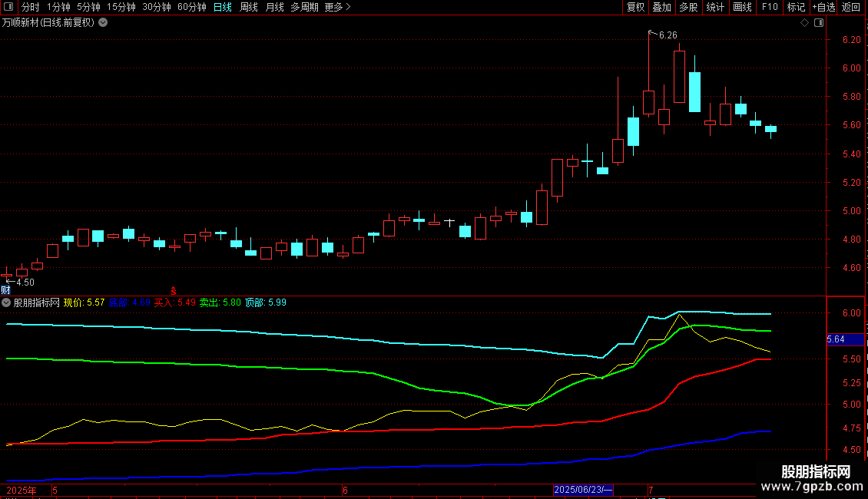This screenshot has height=499, width=868.
Task: Activate the 画线 drawing tool
Action: pyautogui.click(x=742, y=7)
